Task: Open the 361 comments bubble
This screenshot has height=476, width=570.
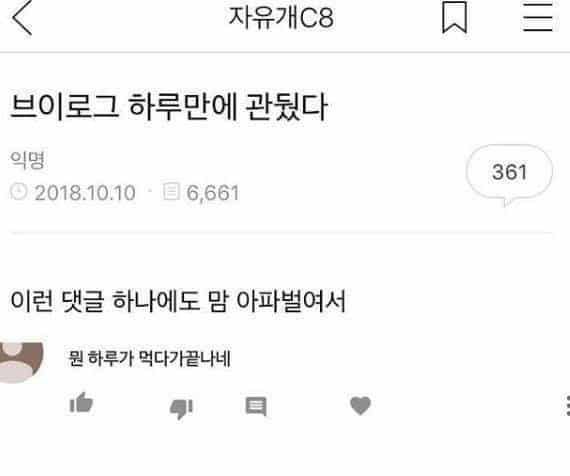Action: coord(509,175)
